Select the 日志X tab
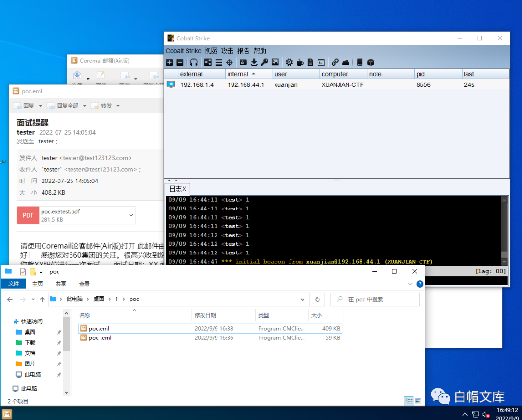The width and height of the screenshot is (522, 420). click(178, 189)
